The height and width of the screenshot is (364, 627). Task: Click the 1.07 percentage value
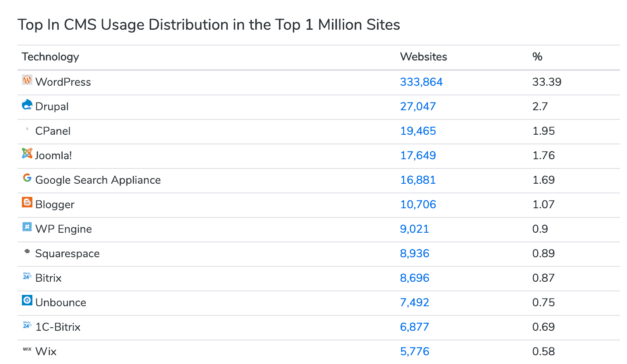[x=543, y=204]
